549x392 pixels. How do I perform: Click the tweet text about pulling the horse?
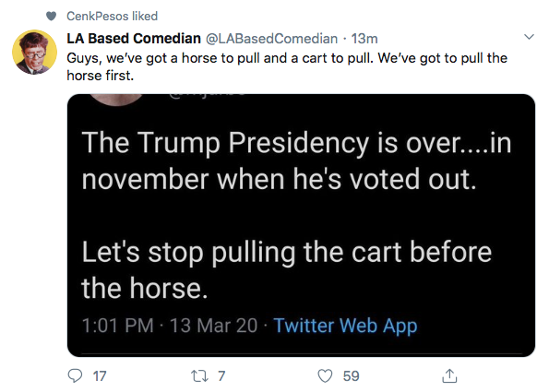click(287, 66)
